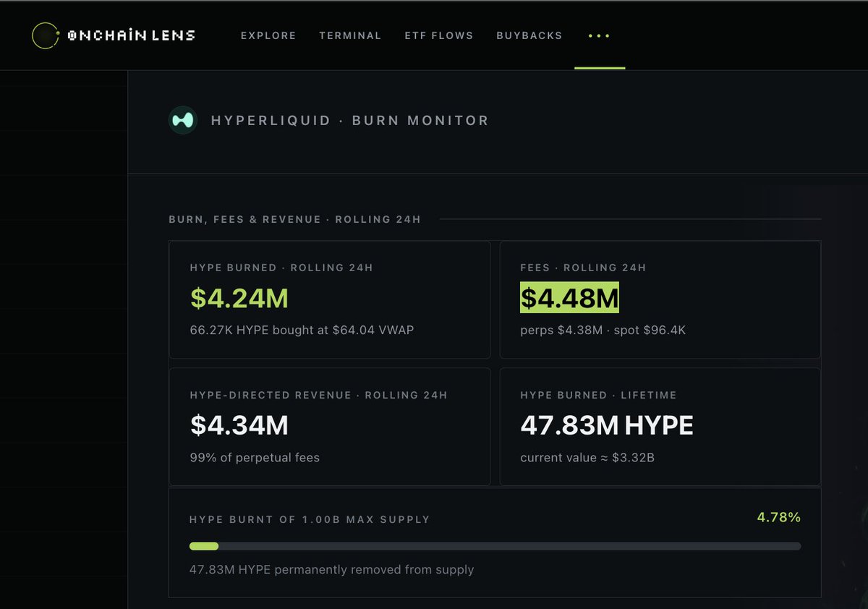Image resolution: width=868 pixels, height=609 pixels.
Task: Click the 47.83M HYPE lifetime figure
Action: tap(607, 425)
